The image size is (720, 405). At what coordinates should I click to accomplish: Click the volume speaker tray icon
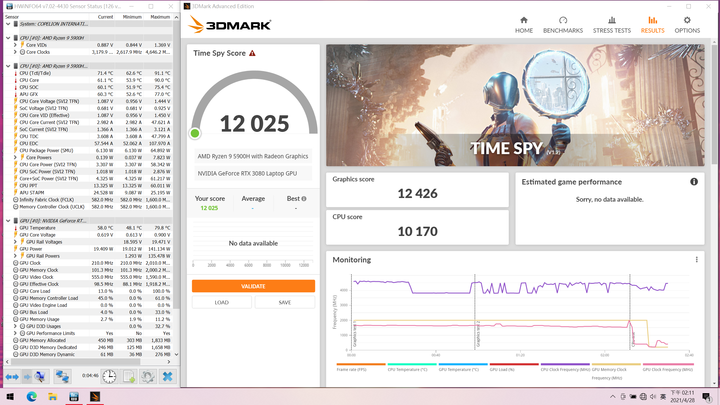pos(652,397)
